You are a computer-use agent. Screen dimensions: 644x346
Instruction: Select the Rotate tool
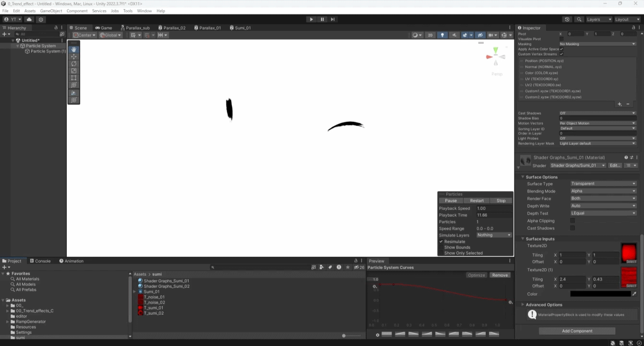click(74, 63)
